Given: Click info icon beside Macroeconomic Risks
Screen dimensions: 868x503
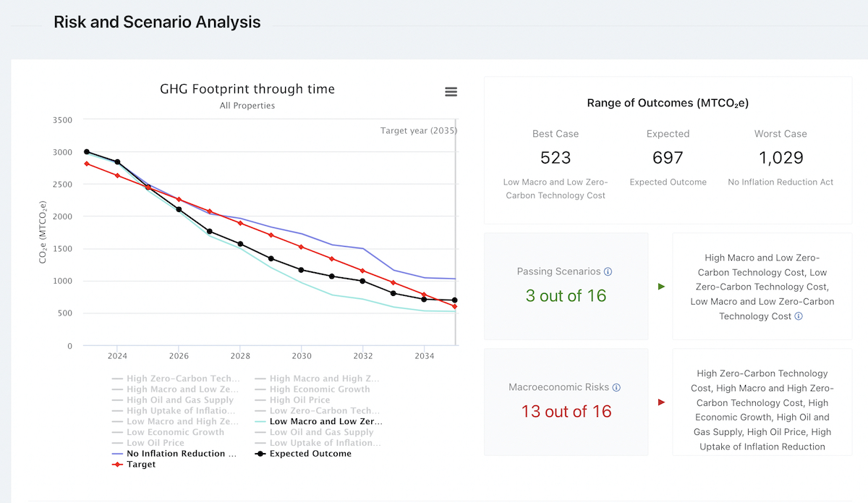Looking at the screenshot, I should pyautogui.click(x=616, y=387).
